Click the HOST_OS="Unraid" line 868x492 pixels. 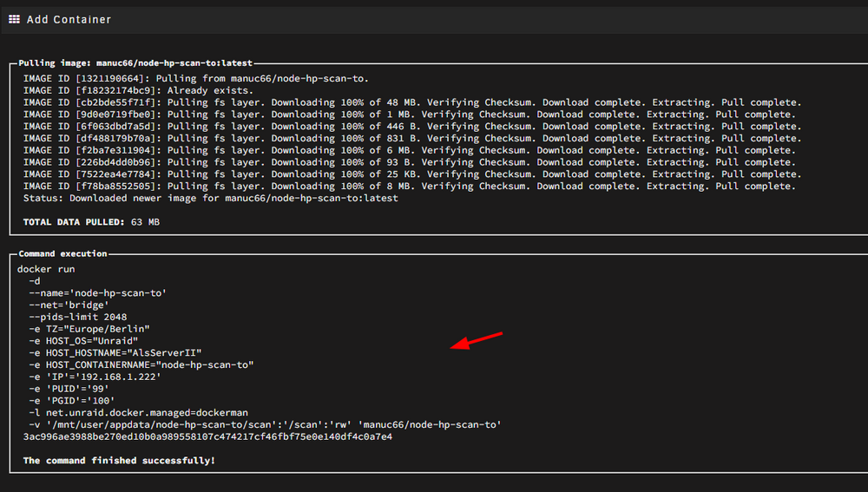(83, 341)
